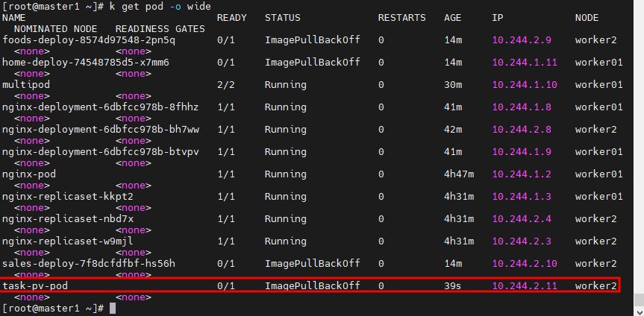Click the terminal vertical scrollbar thumb
This screenshot has height=316, width=644.
[x=638, y=300]
